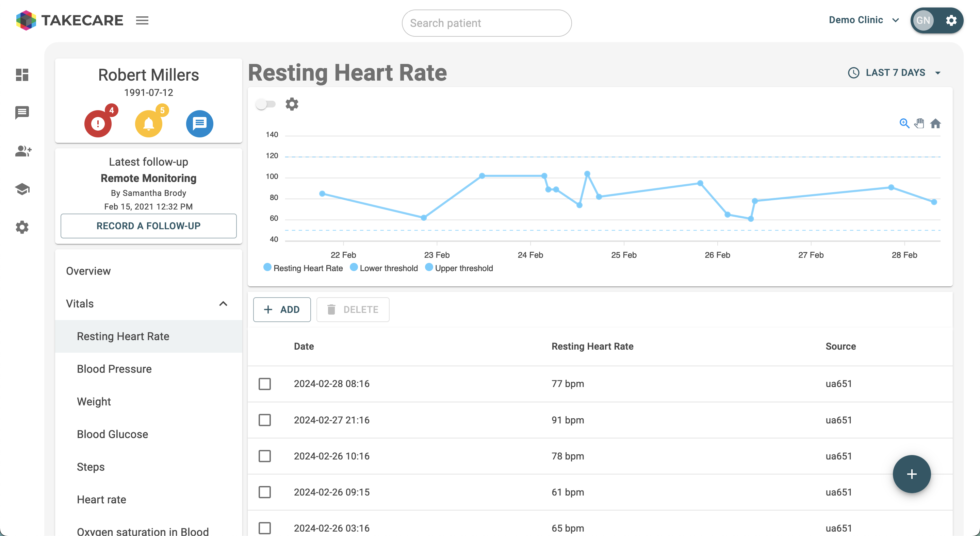Screen dimensions: 980x536
Task: Open the chart settings gear
Action: (x=291, y=104)
